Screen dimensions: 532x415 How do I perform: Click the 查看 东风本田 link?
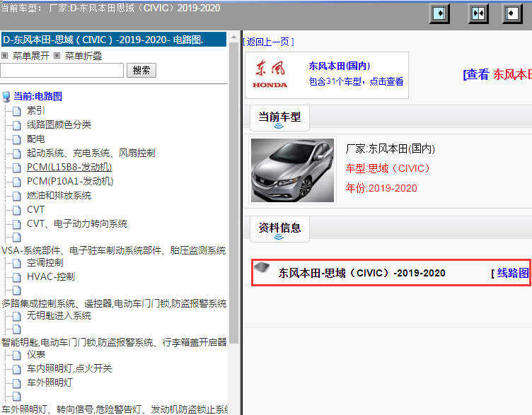497,74
